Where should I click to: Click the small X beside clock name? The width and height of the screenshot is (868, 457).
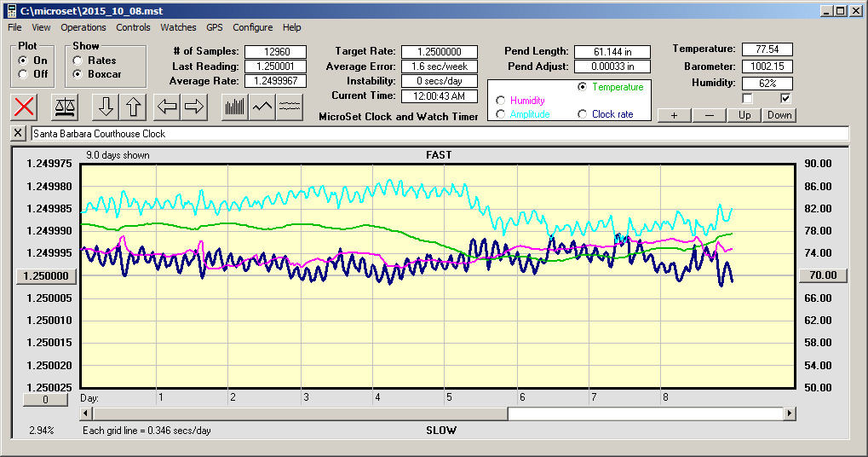[18, 133]
